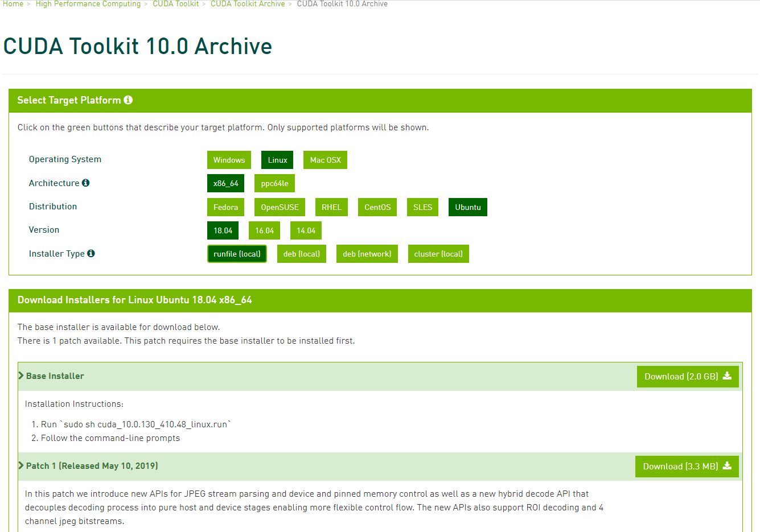
Task: Choose Mac OSX as operating system
Action: tap(325, 160)
